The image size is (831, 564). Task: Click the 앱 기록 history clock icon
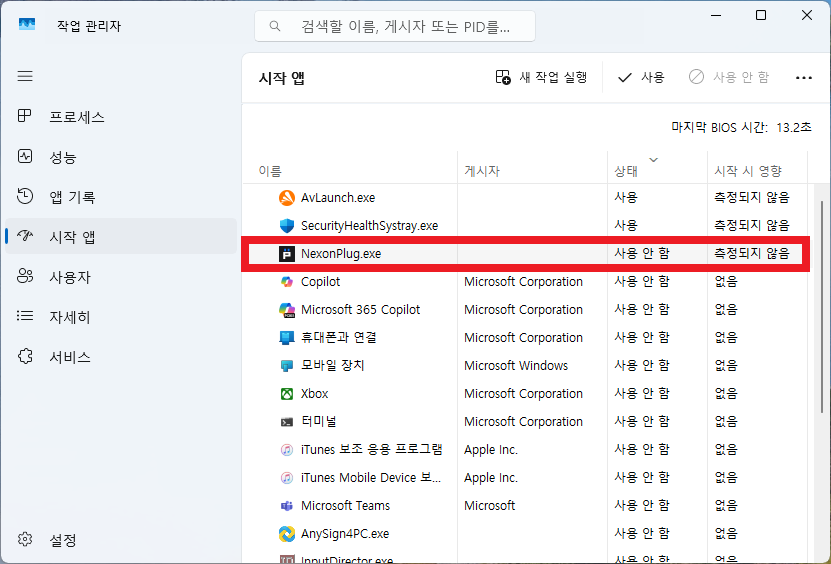(x=25, y=196)
